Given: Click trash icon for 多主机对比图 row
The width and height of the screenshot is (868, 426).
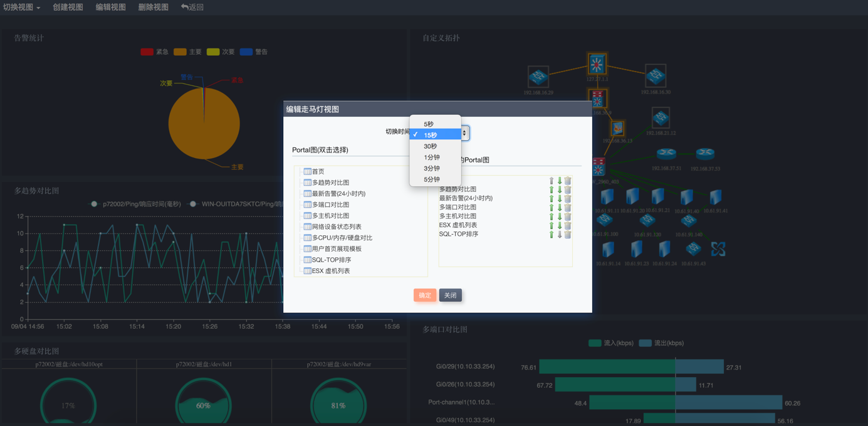Looking at the screenshot, I should 568,216.
